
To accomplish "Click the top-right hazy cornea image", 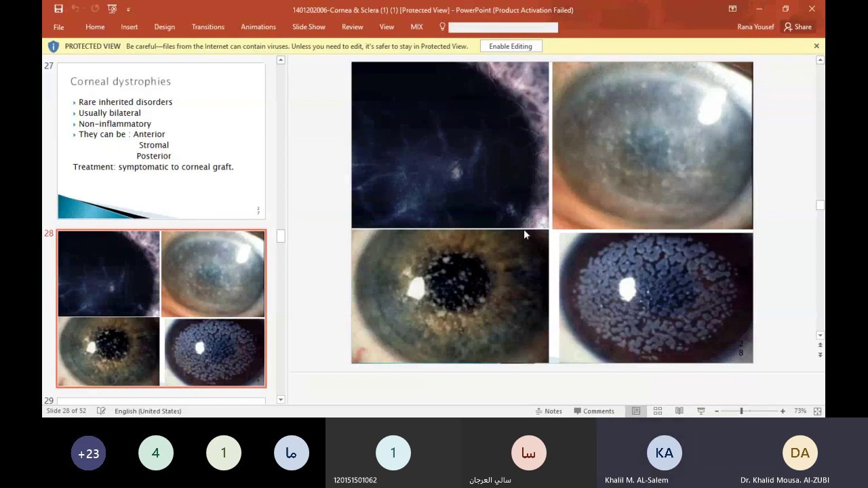I will pyautogui.click(x=652, y=145).
